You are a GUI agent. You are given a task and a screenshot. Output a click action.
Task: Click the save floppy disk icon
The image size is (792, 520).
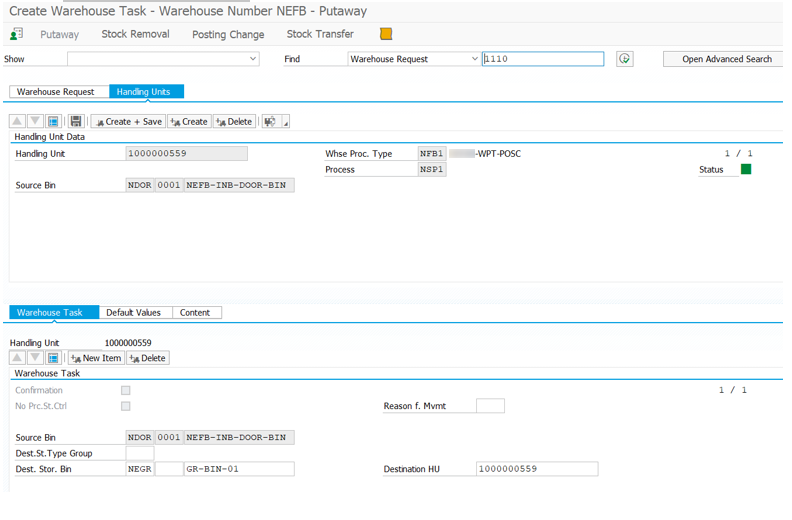tap(76, 121)
